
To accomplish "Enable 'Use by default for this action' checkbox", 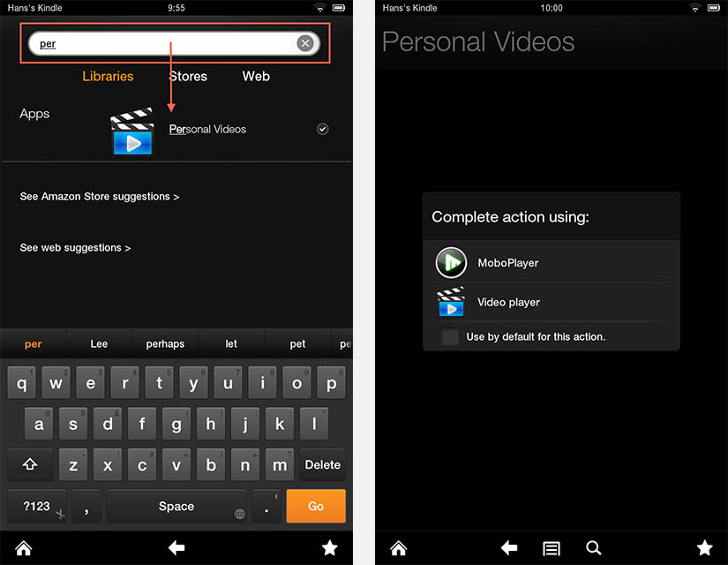I will (x=450, y=337).
